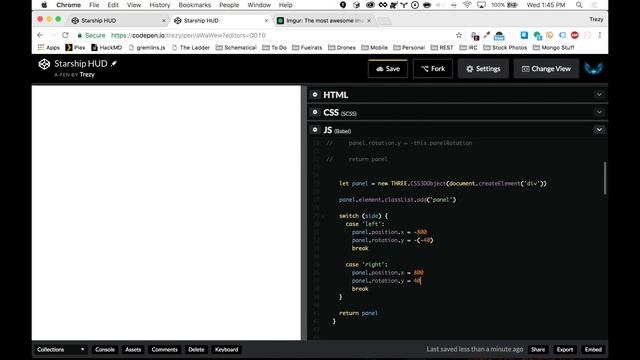The width and height of the screenshot is (640, 360).
Task: Click the Wi-Fi status icon
Action: click(x=467, y=5)
